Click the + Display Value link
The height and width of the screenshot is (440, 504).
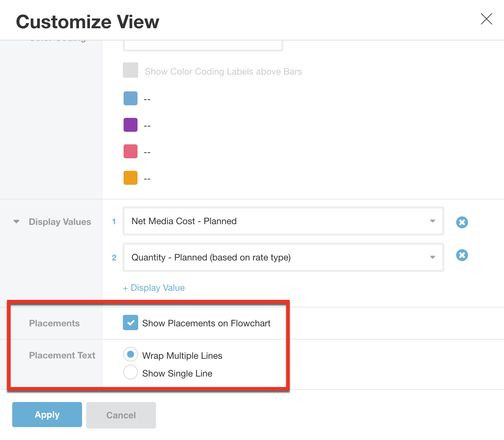click(x=154, y=288)
